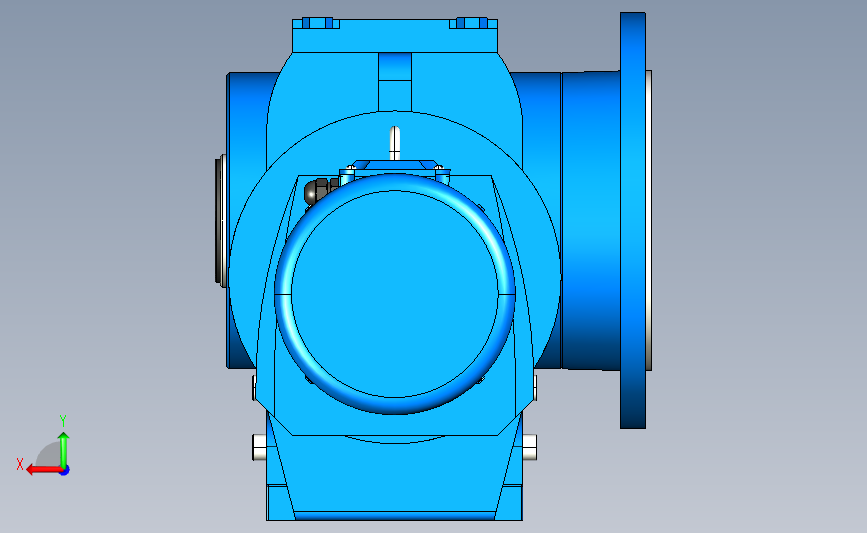This screenshot has height=533, width=867.
Task: Click the green Y axis arrow of triad
Action: 64,450
